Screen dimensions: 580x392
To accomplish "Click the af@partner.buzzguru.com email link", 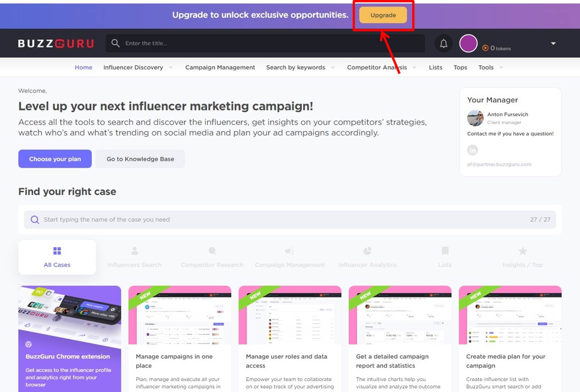I will tap(499, 164).
